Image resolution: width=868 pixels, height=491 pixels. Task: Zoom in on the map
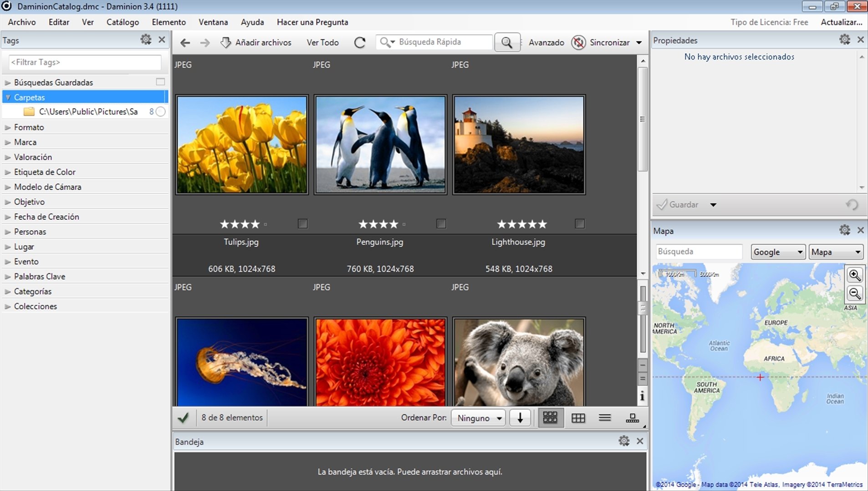click(x=855, y=275)
